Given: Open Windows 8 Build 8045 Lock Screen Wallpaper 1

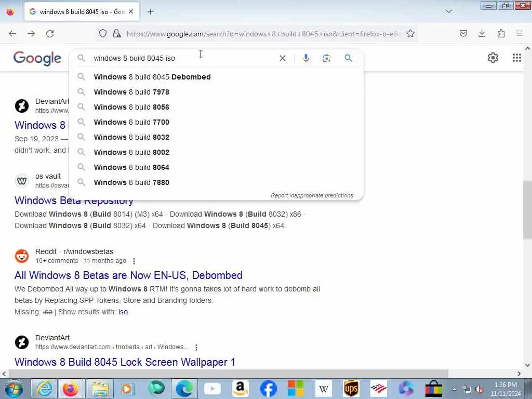Looking at the screenshot, I should tap(125, 362).
